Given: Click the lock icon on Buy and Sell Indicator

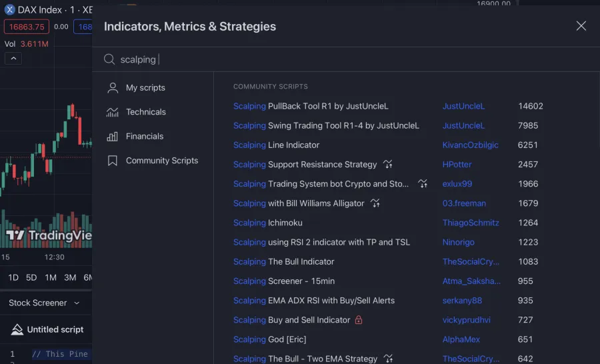Looking at the screenshot, I should point(359,320).
